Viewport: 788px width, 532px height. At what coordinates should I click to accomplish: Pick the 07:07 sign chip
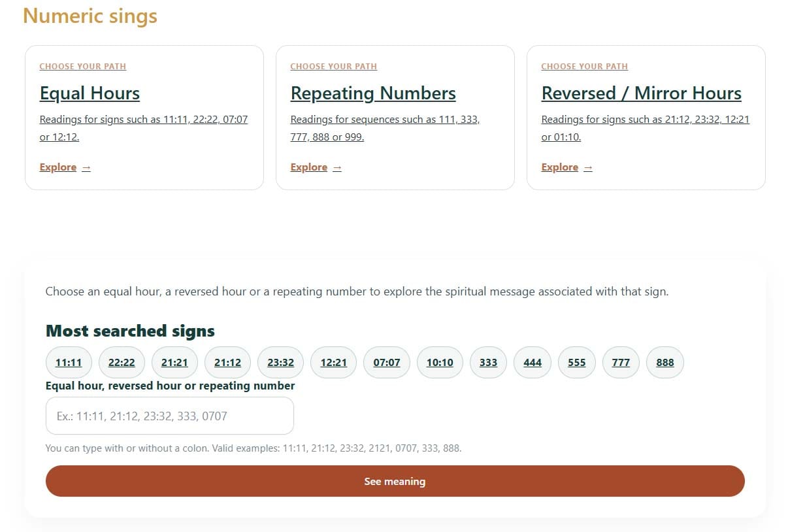pos(387,362)
